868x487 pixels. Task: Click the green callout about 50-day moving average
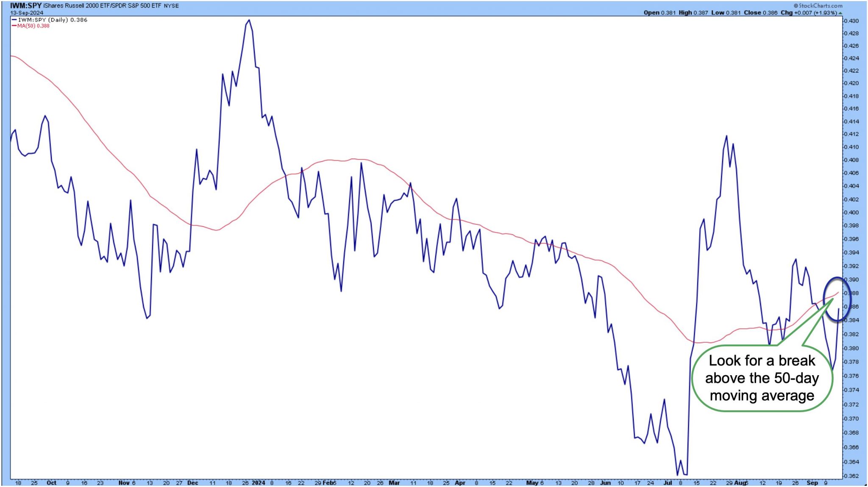(762, 378)
